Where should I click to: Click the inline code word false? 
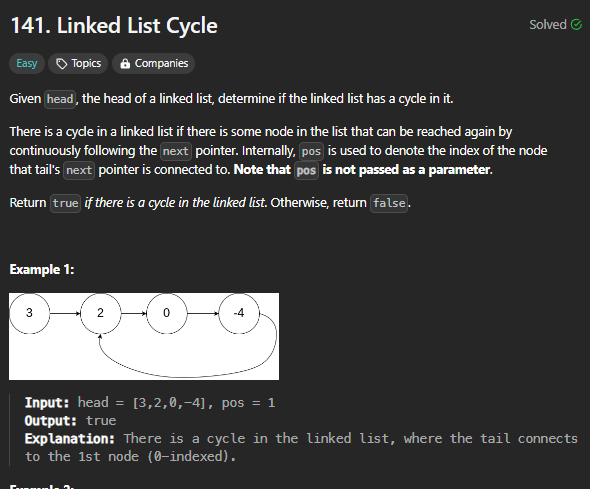coord(389,203)
